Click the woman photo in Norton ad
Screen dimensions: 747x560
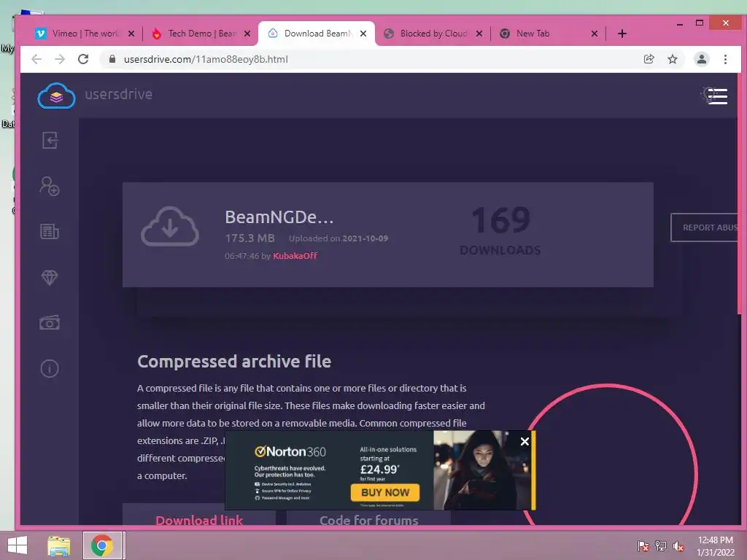481,470
